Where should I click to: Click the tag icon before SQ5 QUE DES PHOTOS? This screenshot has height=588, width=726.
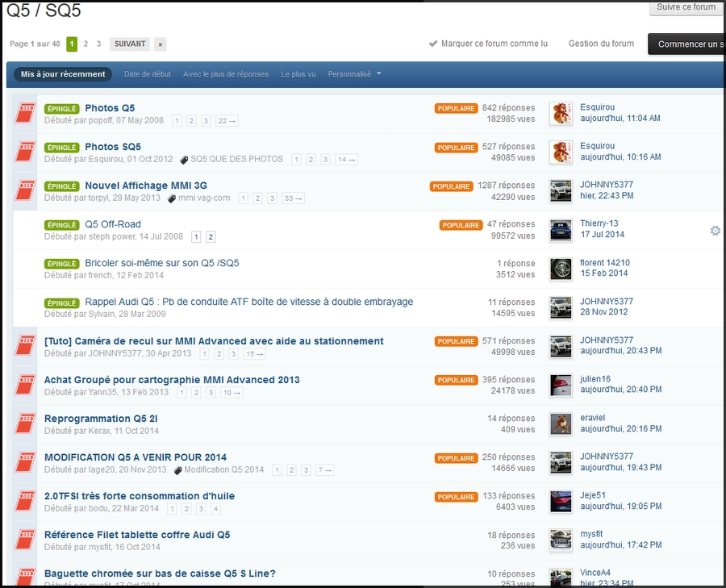184,160
